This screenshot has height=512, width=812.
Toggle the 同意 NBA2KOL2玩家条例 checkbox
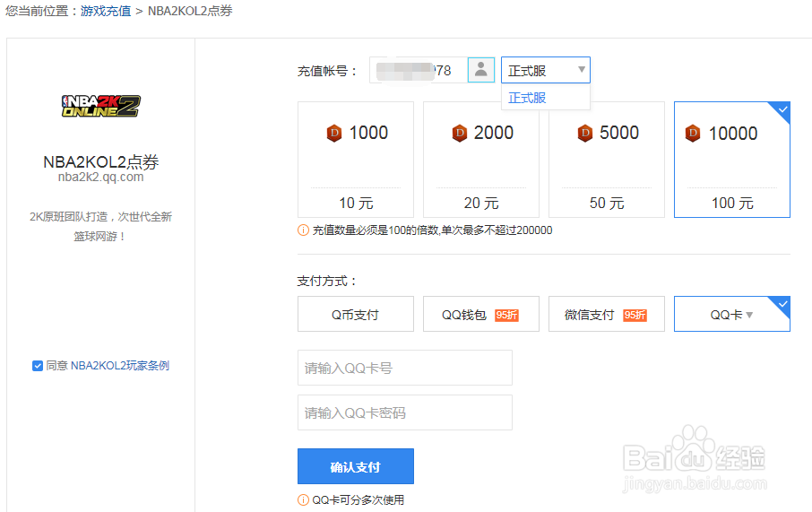(x=38, y=366)
